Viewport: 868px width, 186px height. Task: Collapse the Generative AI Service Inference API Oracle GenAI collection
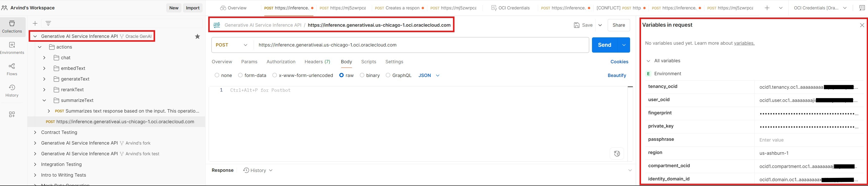click(x=35, y=36)
